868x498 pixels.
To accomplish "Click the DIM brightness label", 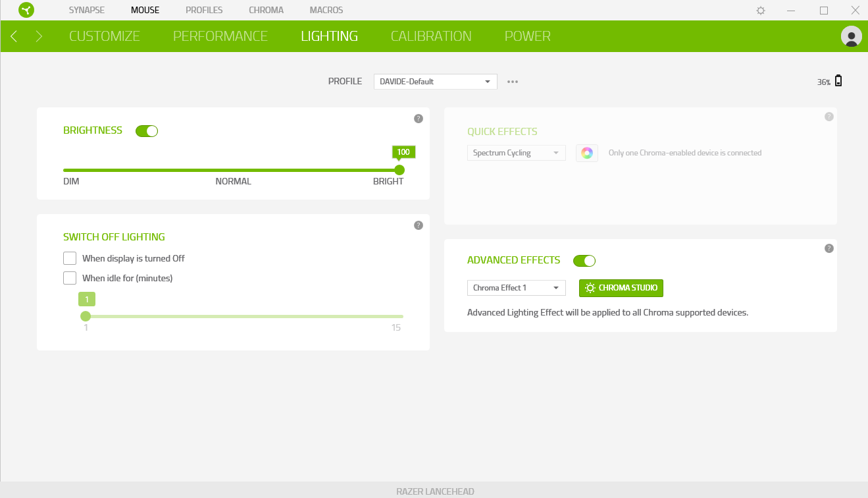I will click(x=71, y=181).
